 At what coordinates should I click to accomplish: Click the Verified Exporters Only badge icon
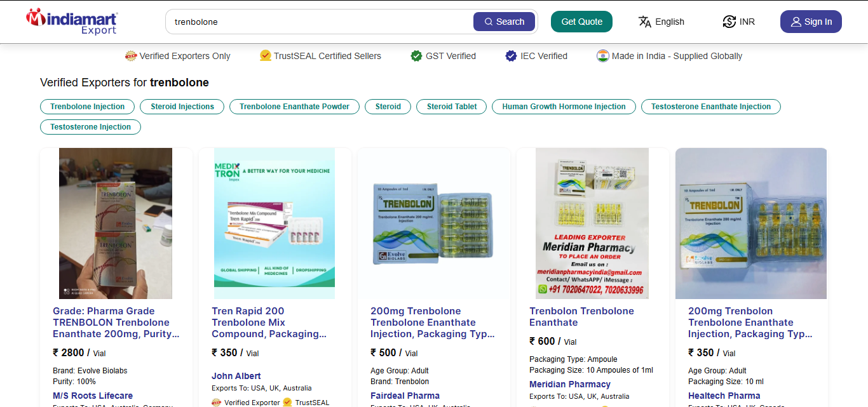(131, 56)
